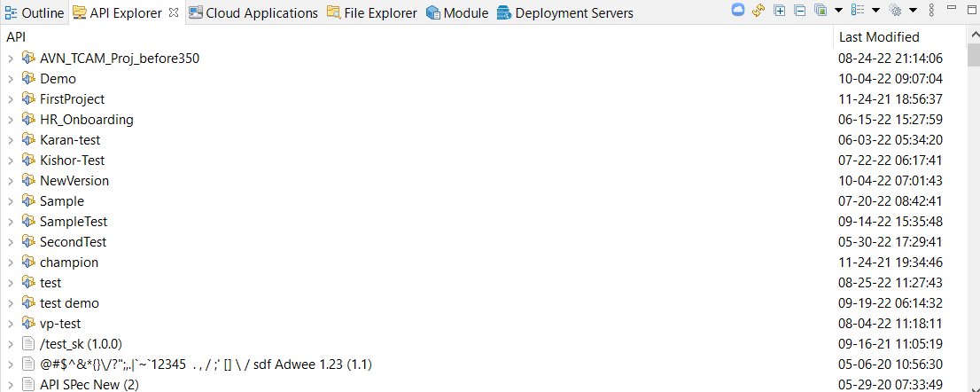The height and width of the screenshot is (392, 980).
Task: Click the yellow refresh arrows icon
Action: pos(758,11)
